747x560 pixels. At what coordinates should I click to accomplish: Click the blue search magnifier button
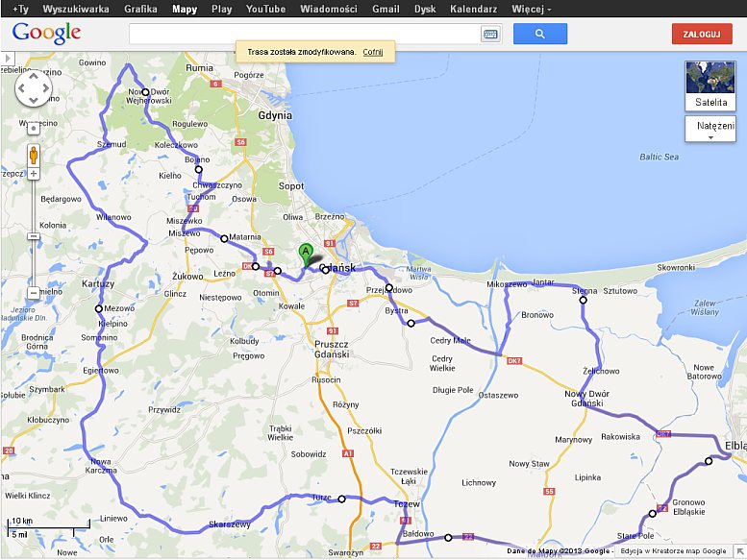[x=539, y=34]
